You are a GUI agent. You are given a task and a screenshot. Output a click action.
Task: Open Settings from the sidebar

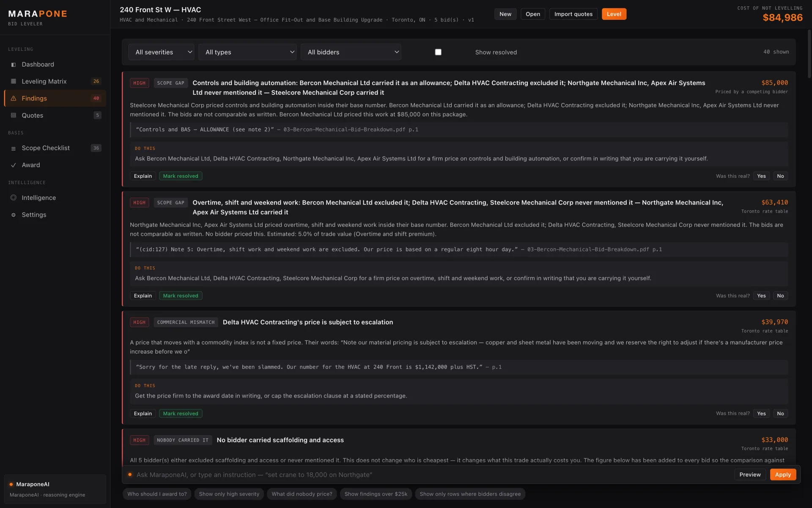(x=55, y=215)
